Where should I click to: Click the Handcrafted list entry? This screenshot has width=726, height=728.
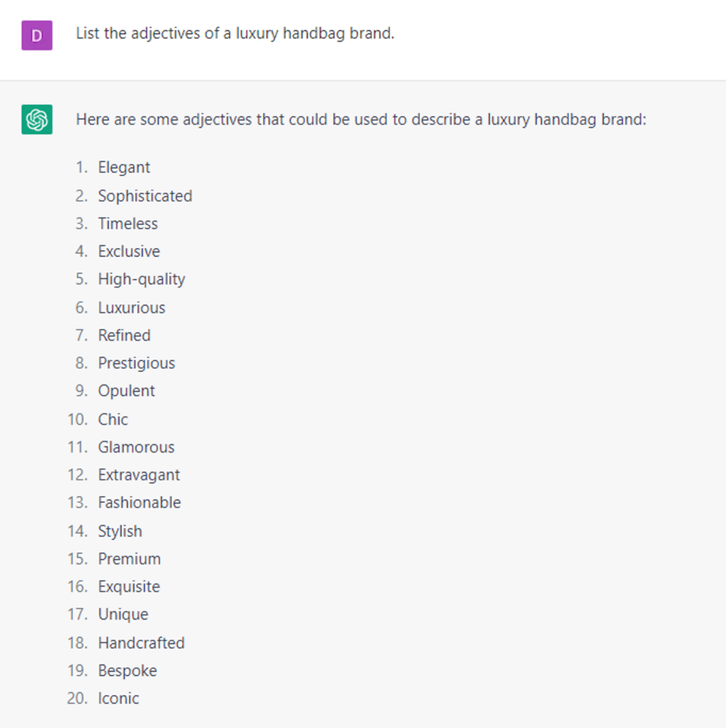click(x=141, y=643)
